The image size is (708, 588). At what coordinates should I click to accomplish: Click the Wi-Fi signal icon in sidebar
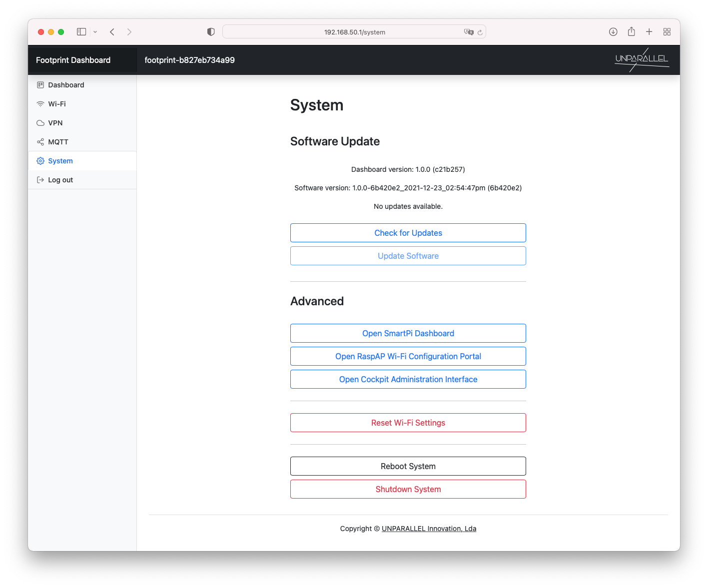coord(40,104)
